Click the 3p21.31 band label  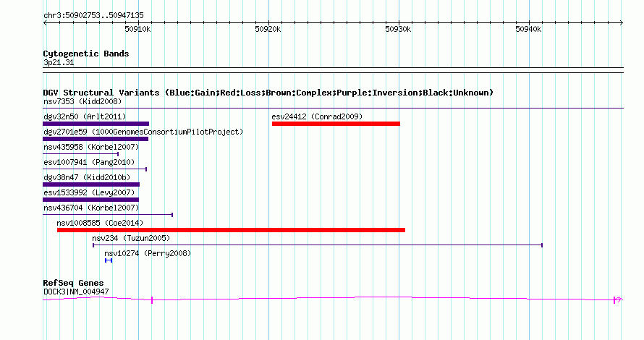click(59, 62)
